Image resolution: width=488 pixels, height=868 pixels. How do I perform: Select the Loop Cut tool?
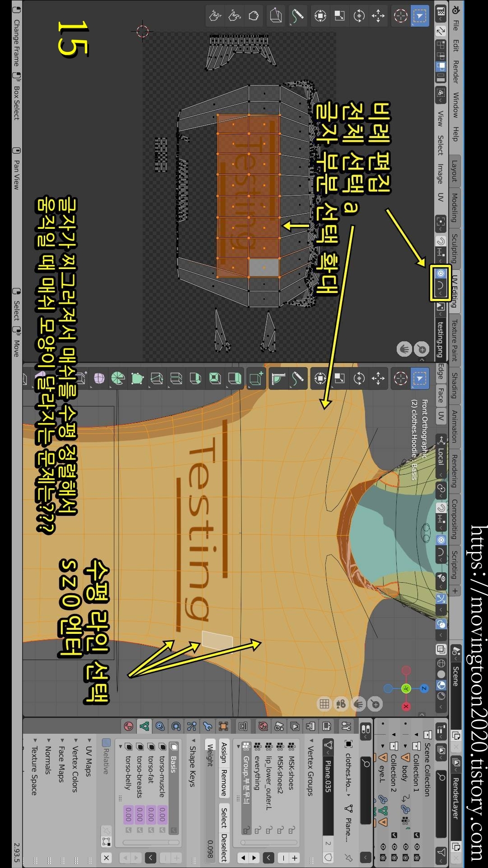pos(176,378)
